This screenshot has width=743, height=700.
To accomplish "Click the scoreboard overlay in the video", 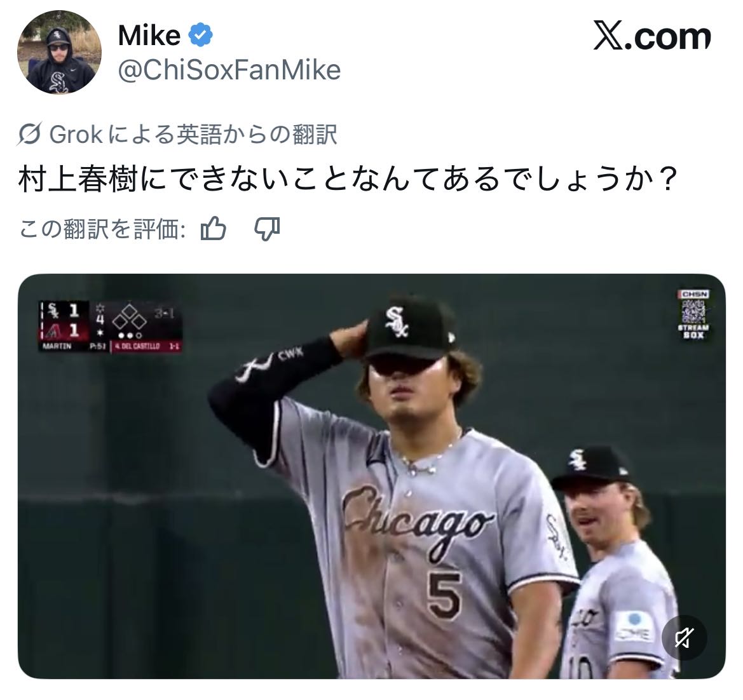I will click(110, 326).
